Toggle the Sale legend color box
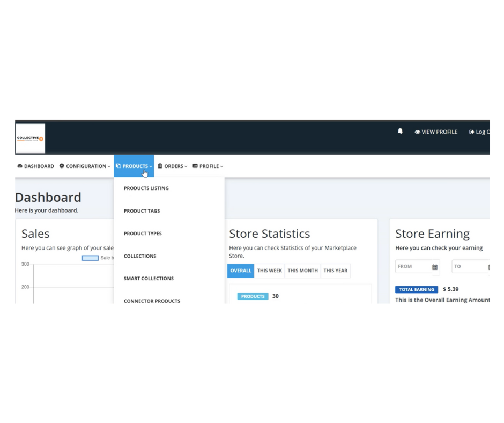Screen dimensions: 504x423 (x=90, y=258)
